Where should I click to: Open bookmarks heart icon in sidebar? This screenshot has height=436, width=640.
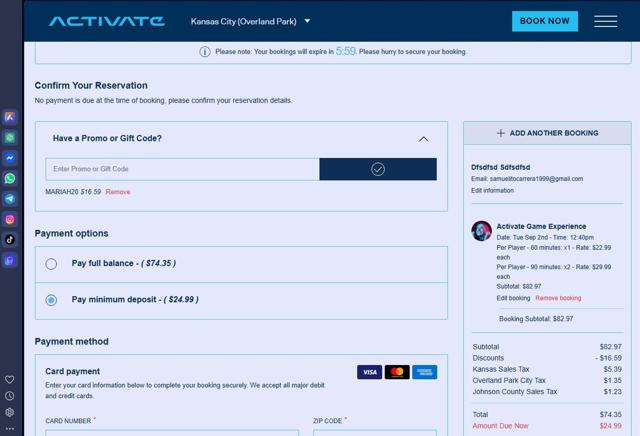pos(10,379)
